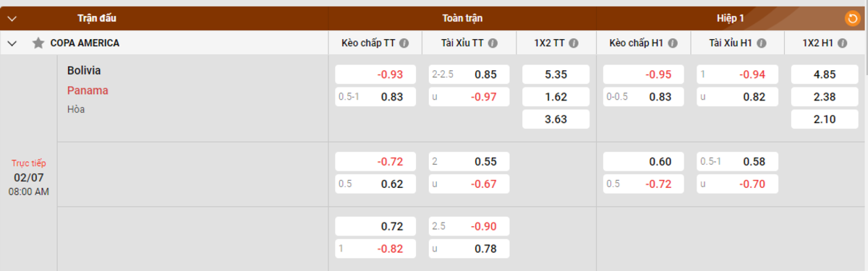The image size is (868, 271).
Task: Pick under odds -0.97 full match
Action: 469,97
